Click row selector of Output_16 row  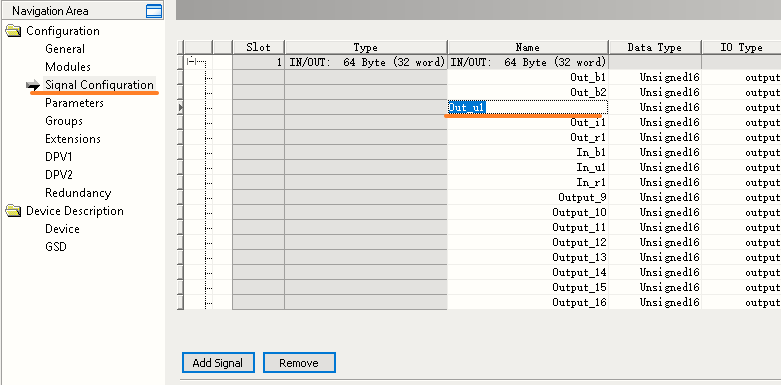tap(180, 302)
